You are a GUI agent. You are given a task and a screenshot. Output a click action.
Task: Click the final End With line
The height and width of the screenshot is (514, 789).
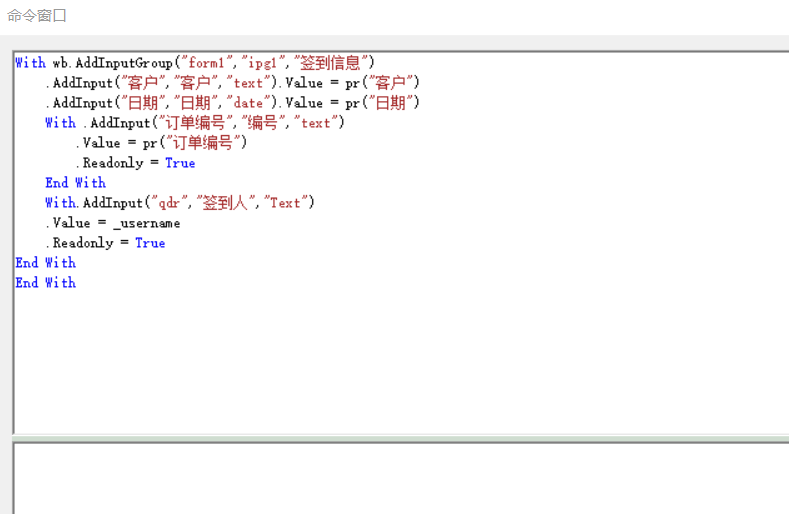[x=45, y=283]
